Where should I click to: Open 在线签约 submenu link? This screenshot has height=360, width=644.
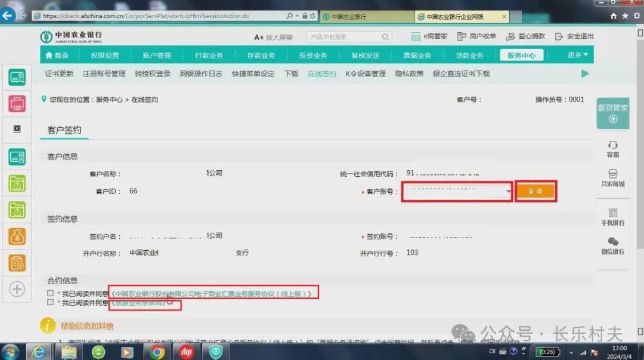(322, 73)
